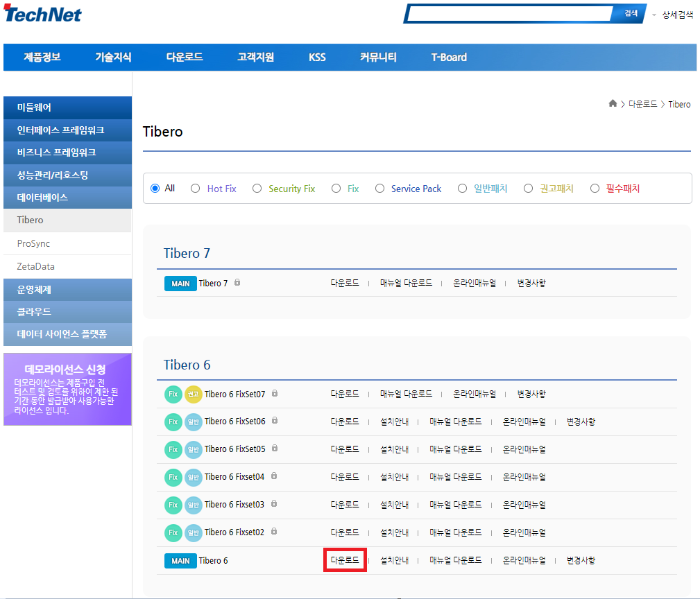700x599 pixels.
Task: Open the 커뮤니티 top menu
Action: coord(378,57)
